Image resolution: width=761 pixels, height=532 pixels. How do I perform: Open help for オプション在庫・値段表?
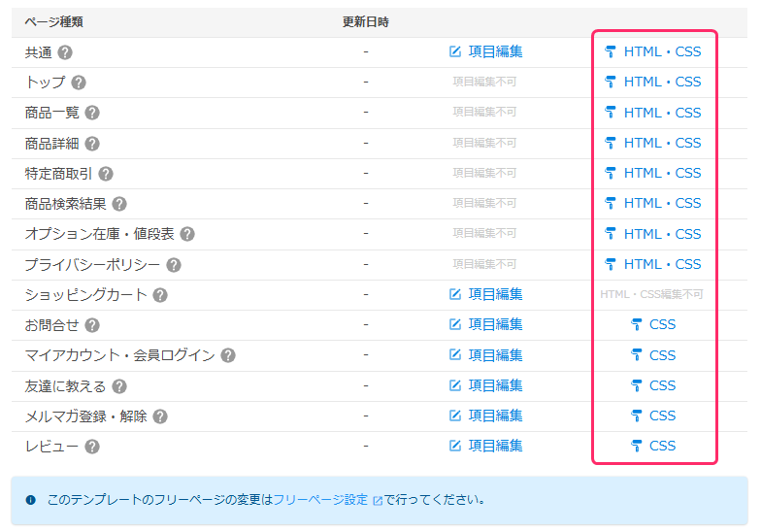(x=187, y=234)
